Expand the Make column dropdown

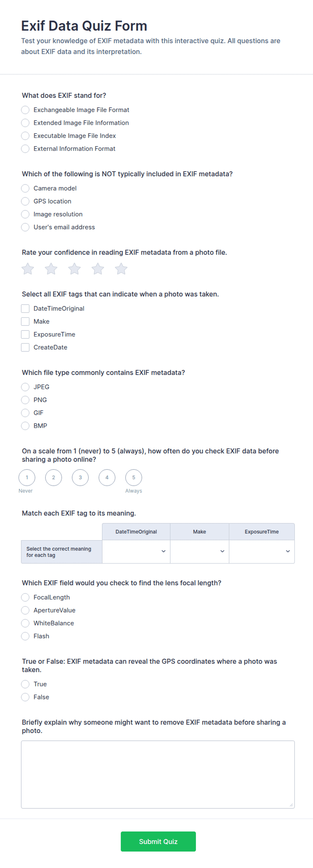point(200,552)
